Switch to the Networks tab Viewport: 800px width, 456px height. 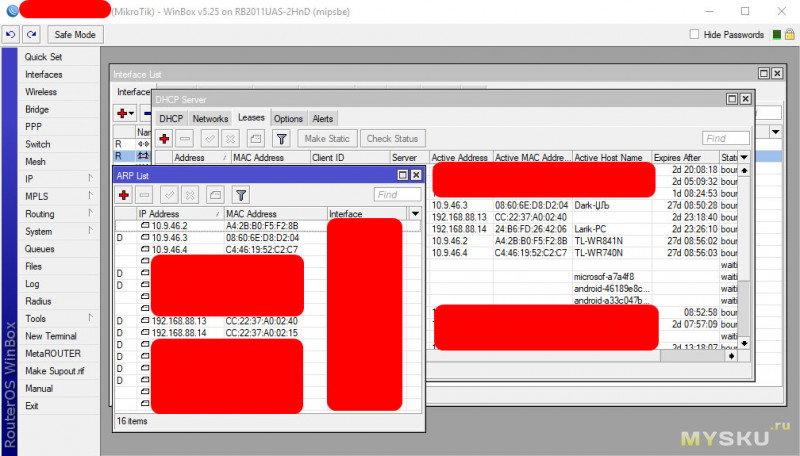[210, 118]
